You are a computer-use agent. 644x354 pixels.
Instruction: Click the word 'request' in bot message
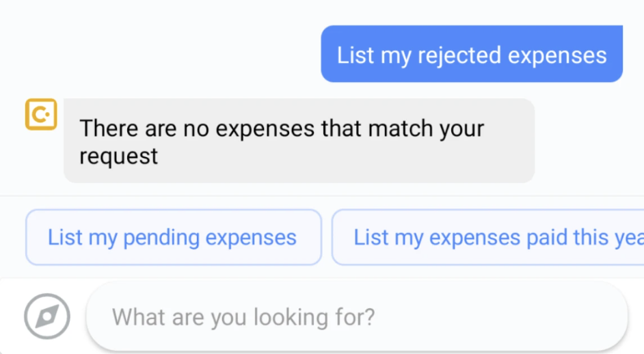coord(118,156)
